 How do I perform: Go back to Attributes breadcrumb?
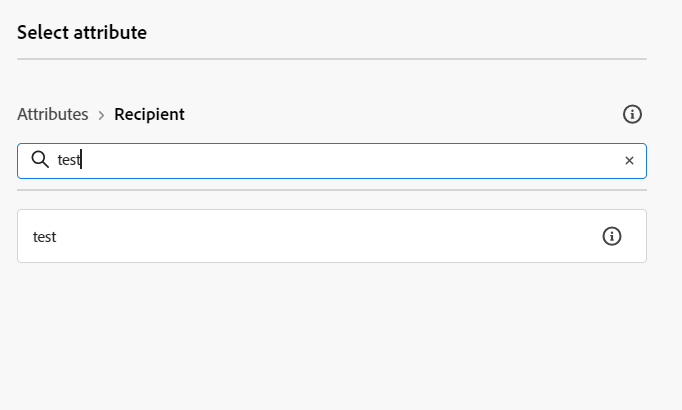point(52,114)
